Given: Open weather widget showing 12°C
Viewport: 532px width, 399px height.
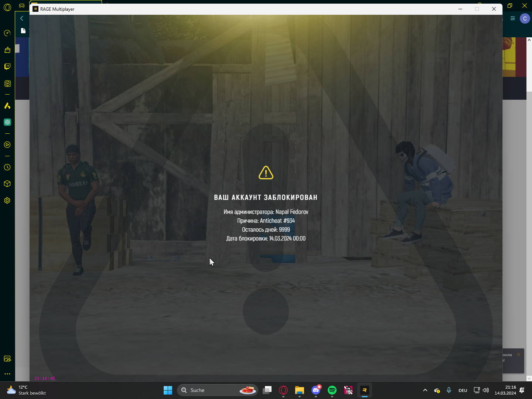Looking at the screenshot, I should [x=26, y=390].
